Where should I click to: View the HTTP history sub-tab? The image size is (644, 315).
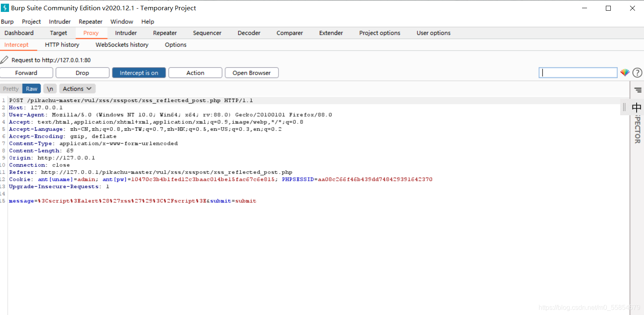pyautogui.click(x=62, y=45)
